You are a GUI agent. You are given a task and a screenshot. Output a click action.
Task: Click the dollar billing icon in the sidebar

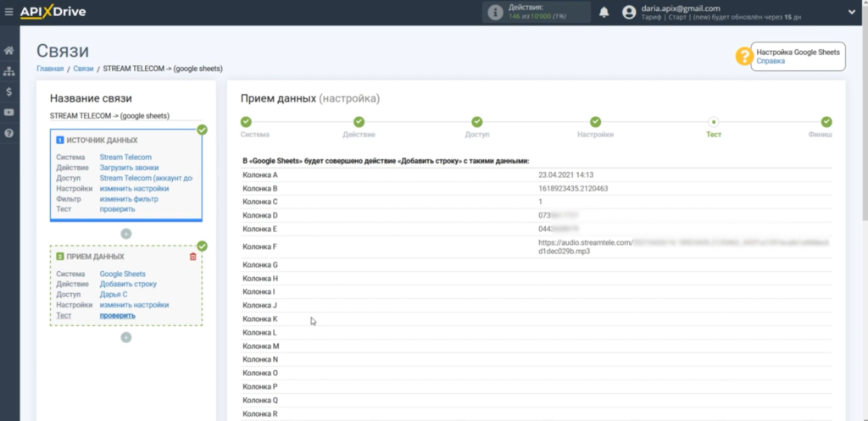[x=9, y=91]
